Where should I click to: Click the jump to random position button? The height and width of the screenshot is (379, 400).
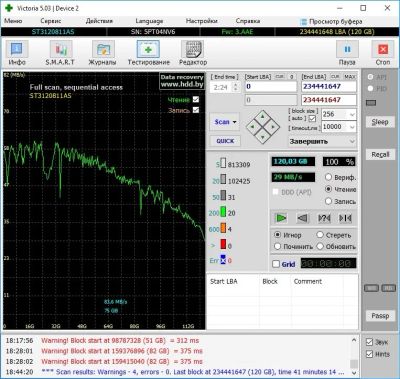(x=324, y=218)
